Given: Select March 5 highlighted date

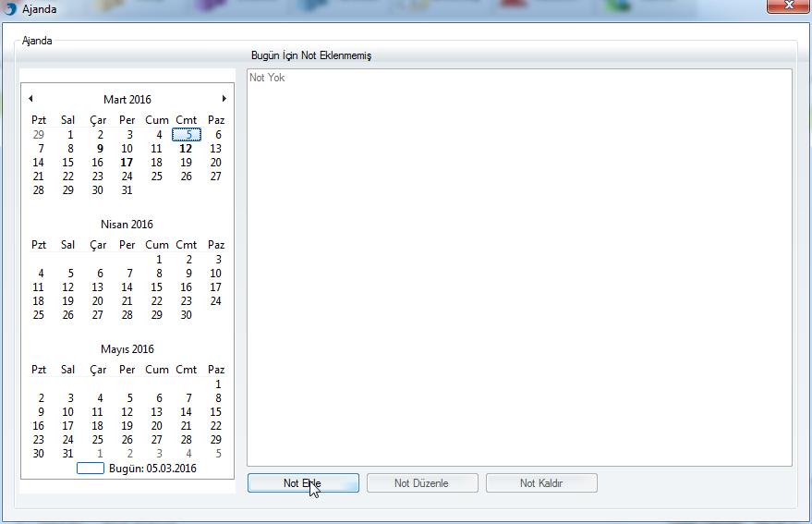Looking at the screenshot, I should point(187,135).
